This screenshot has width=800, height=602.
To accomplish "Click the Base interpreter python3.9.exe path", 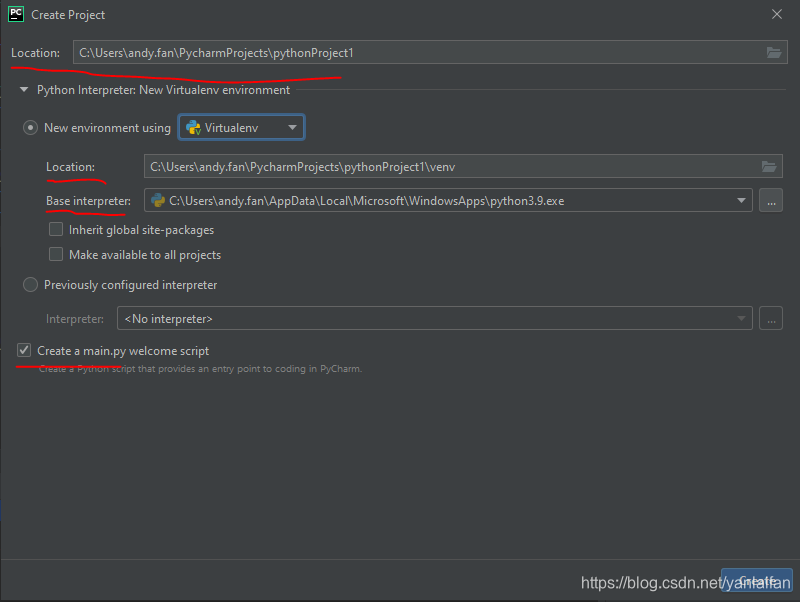I will click(366, 201).
